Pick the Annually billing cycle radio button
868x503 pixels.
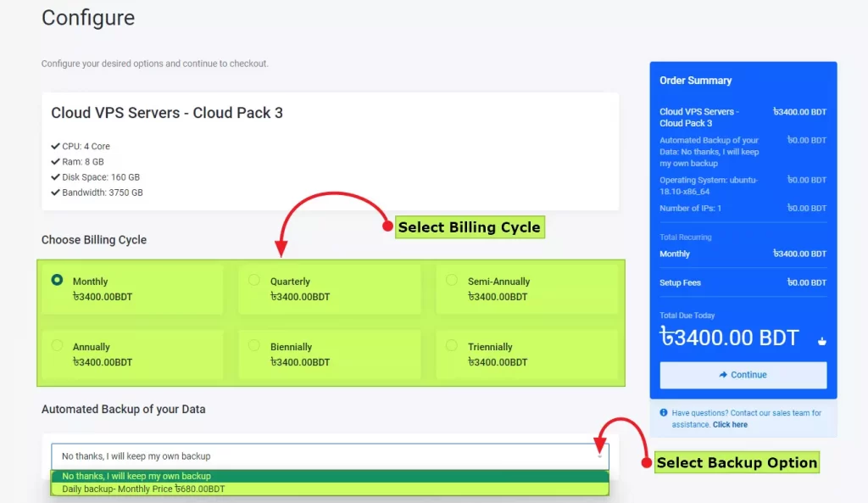(57, 345)
